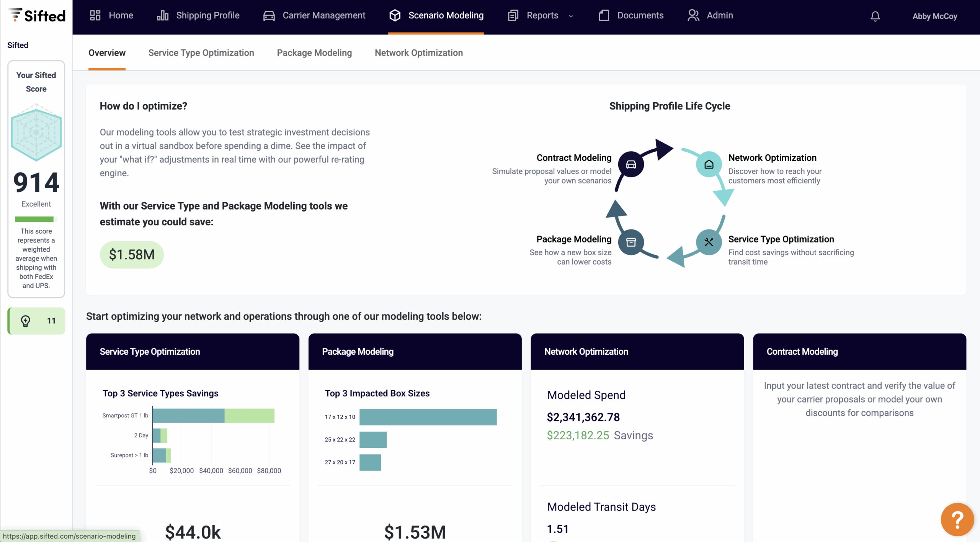Click the Package Modeling box icon
The image size is (980, 542).
click(x=631, y=242)
